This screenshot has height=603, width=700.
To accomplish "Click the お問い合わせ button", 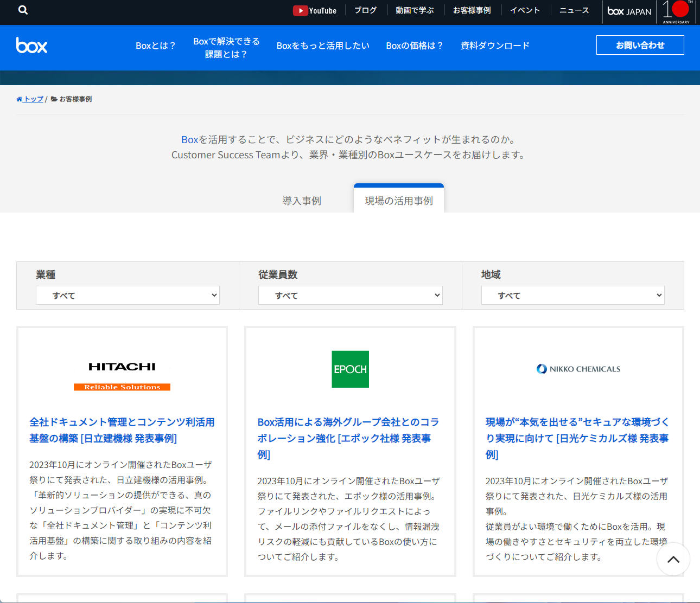I will pyautogui.click(x=640, y=45).
